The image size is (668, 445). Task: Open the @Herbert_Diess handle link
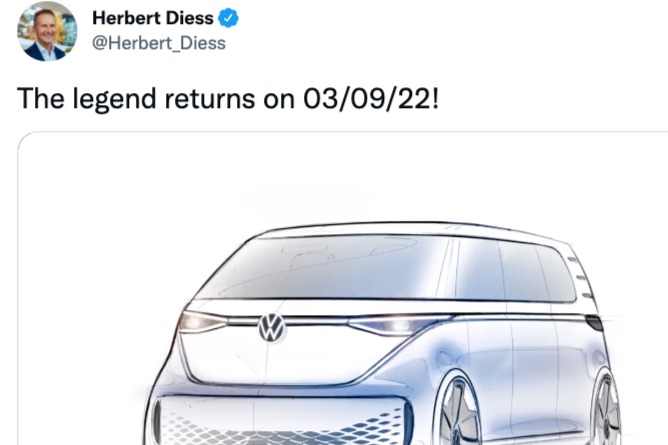coord(158,43)
